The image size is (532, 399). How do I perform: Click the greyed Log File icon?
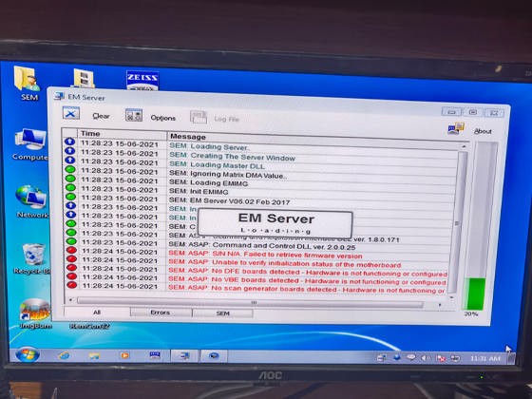click(199, 117)
